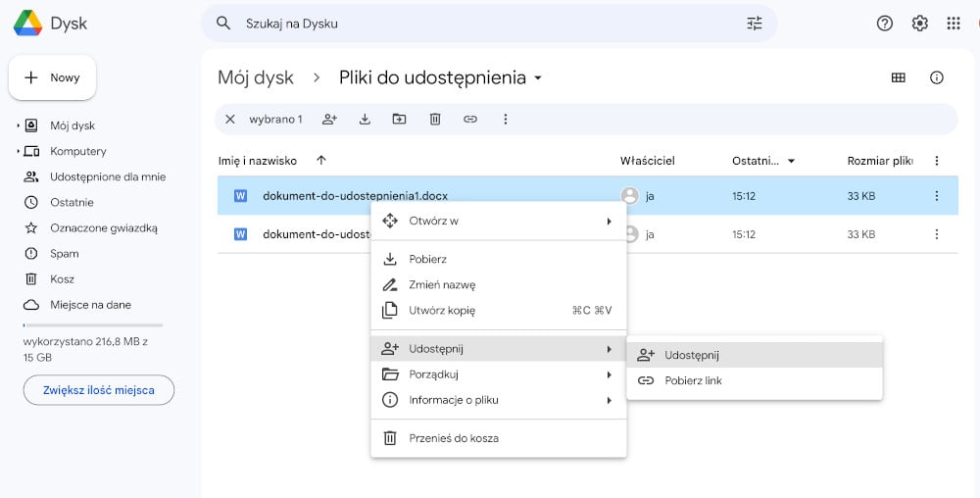Select file dokument-do-udostepnienia1.docx
Screen dimensions: 980x498
(x=355, y=196)
